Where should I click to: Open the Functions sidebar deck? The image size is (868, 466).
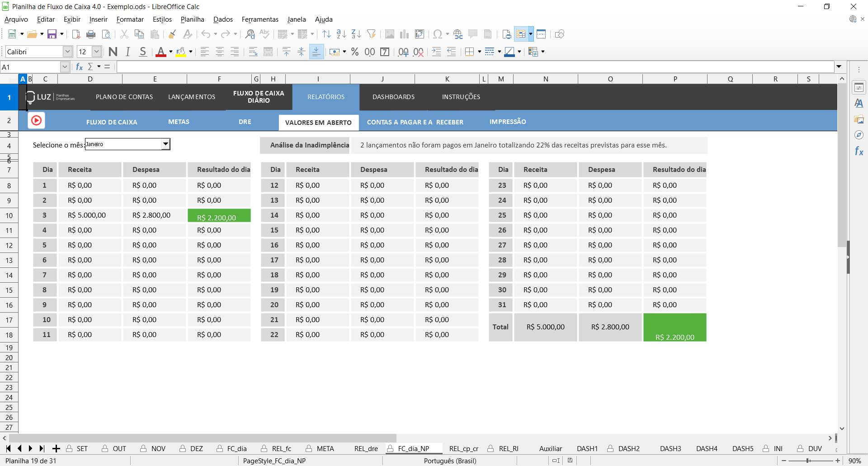click(x=859, y=151)
